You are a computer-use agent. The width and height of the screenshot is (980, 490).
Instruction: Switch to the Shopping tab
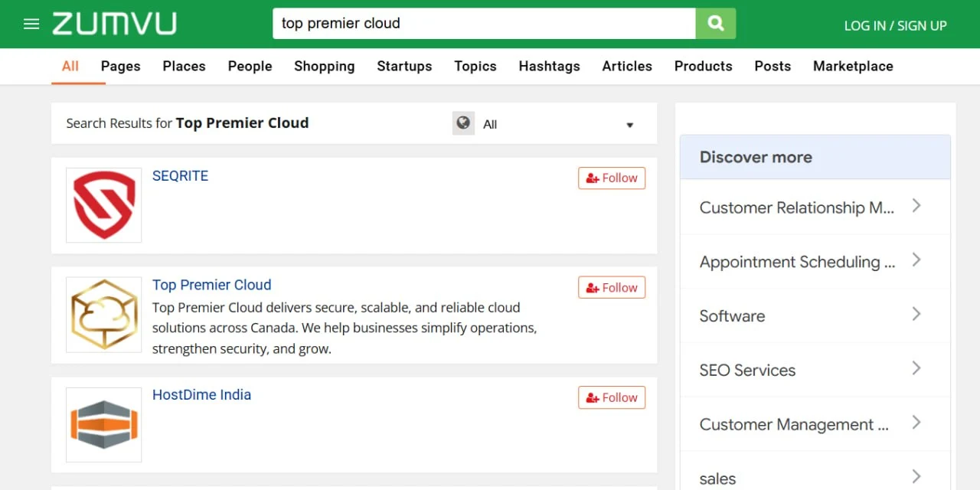(325, 66)
